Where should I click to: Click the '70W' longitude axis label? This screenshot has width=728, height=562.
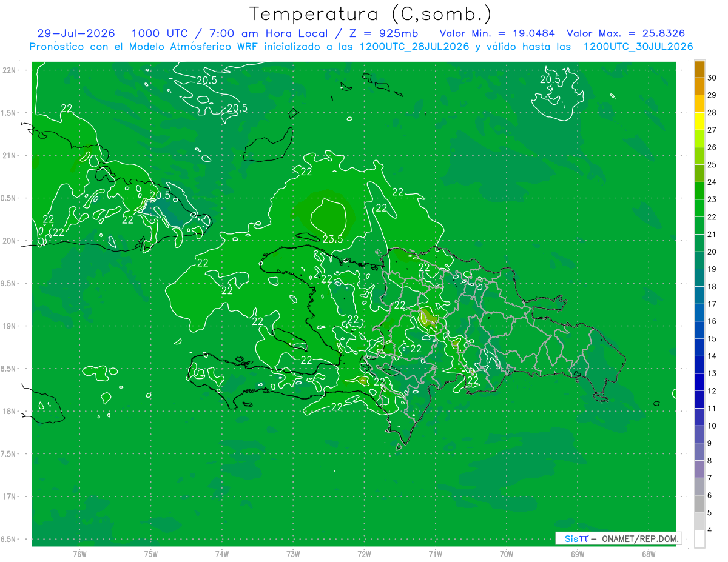tap(507, 554)
